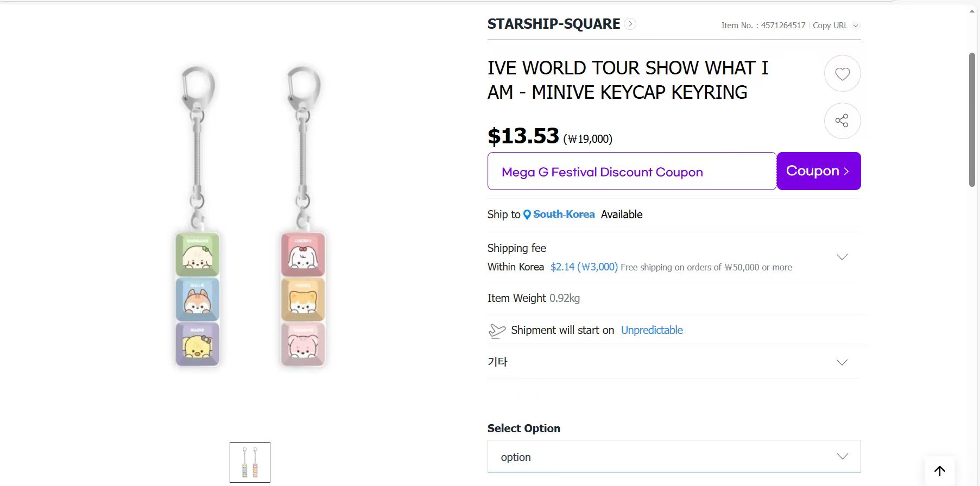Click the purple Coupon button

(818, 171)
